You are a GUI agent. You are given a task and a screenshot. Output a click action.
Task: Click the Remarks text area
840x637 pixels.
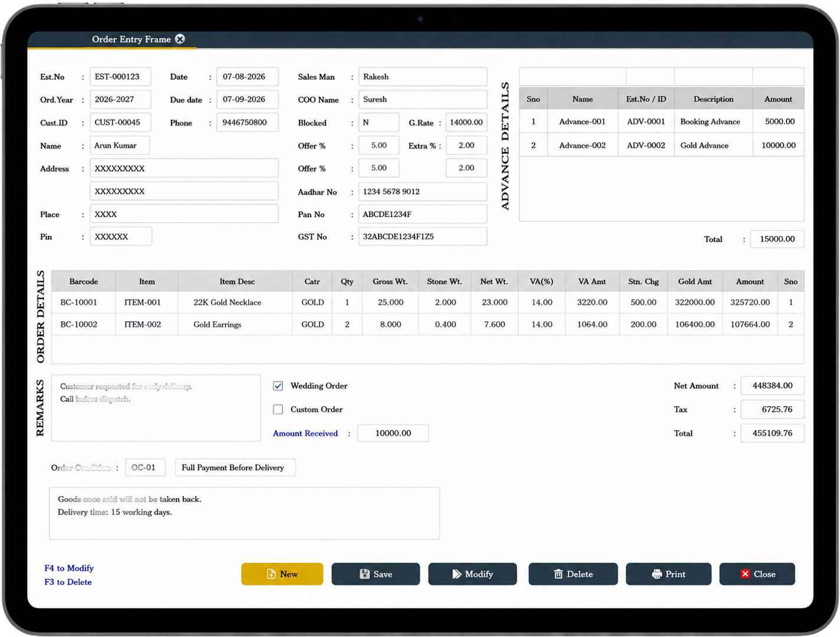point(156,408)
